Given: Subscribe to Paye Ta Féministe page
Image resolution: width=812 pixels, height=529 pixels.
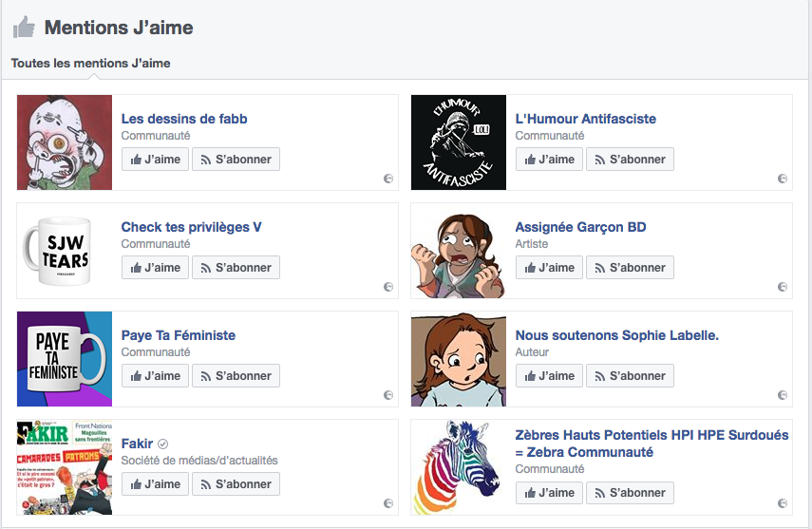Looking at the screenshot, I should coord(236,376).
